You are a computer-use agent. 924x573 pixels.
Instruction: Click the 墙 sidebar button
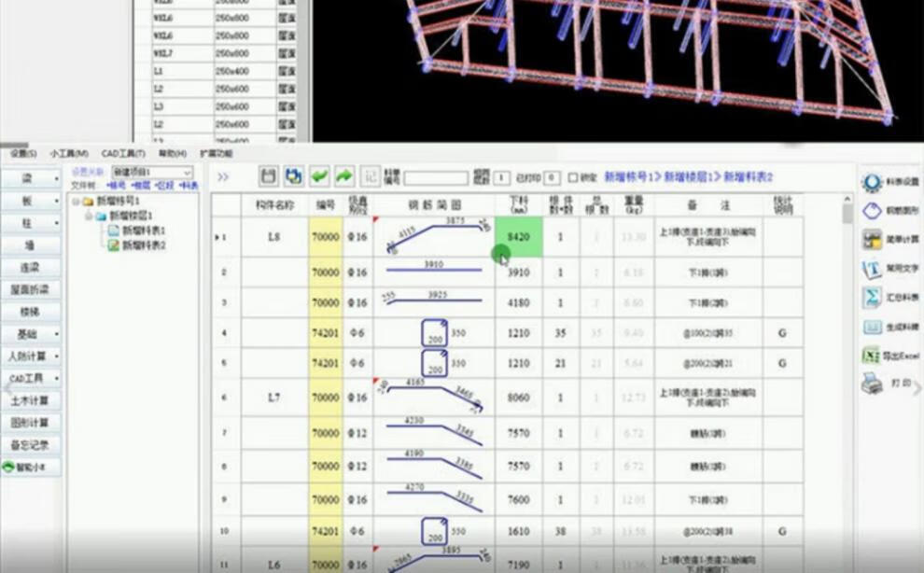point(31,245)
